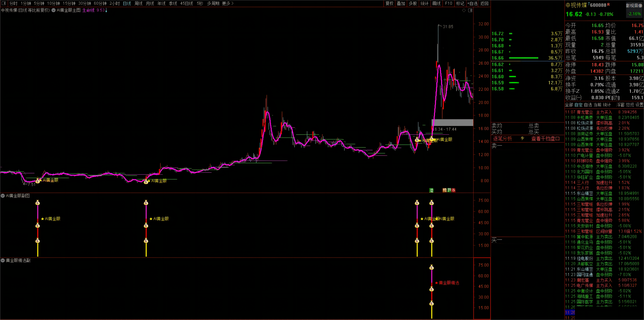Click the gray price gap box 16.34-17.44
Viewport: 644px width, 320px height.
452,123
